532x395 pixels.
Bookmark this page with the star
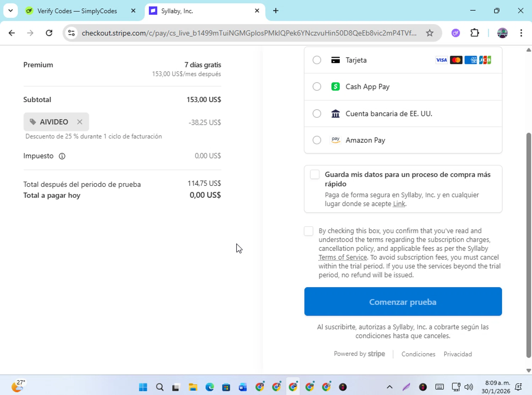[x=430, y=33]
